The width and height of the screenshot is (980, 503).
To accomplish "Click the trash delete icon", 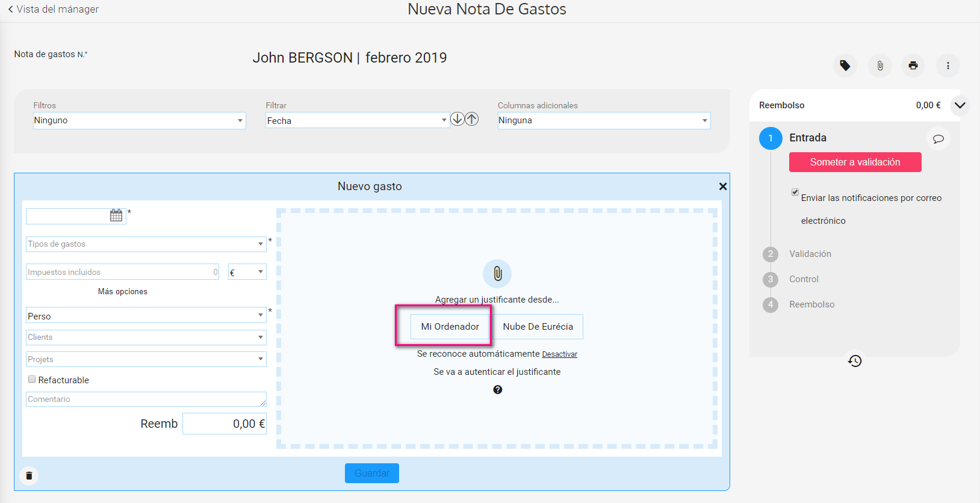I will click(29, 476).
